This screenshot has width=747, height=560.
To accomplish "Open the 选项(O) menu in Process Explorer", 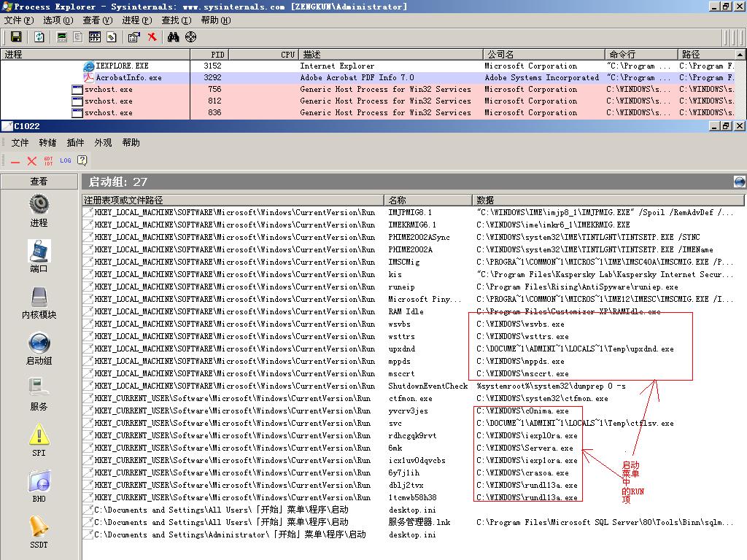I will [x=58, y=20].
